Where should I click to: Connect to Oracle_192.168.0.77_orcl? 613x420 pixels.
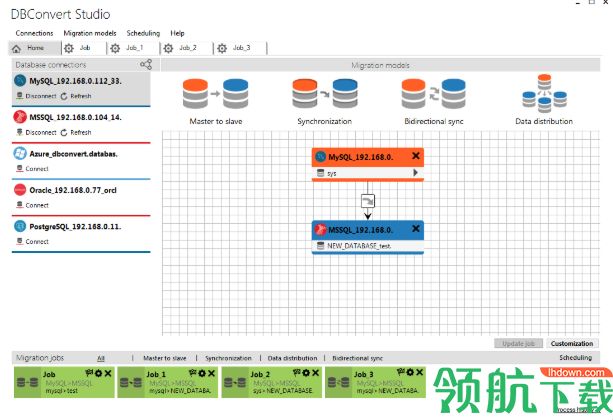point(32,205)
